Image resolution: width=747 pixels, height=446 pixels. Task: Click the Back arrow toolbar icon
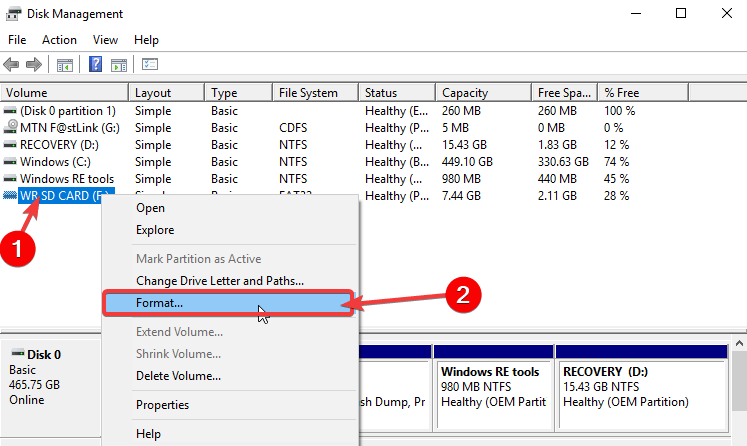coord(12,65)
